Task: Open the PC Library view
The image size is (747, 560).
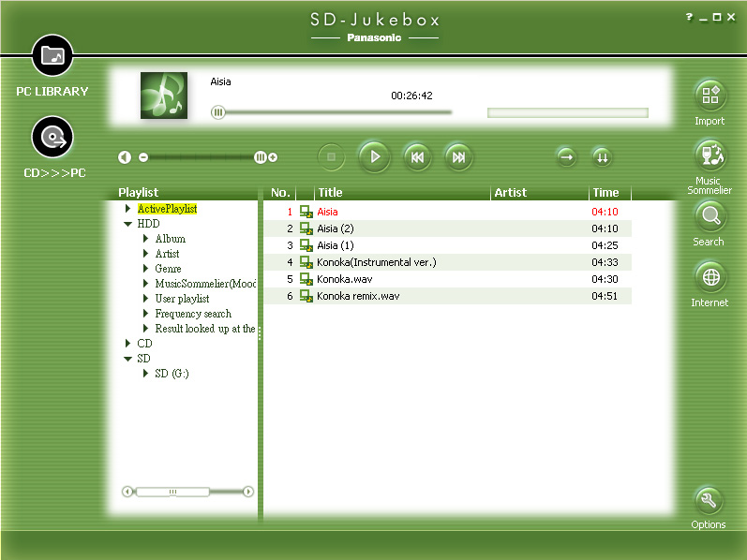Action: click(52, 57)
